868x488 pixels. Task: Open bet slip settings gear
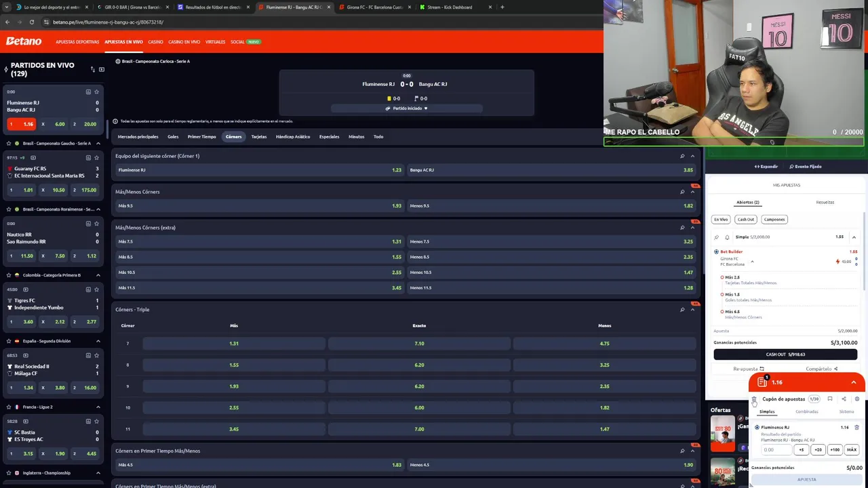click(x=857, y=399)
